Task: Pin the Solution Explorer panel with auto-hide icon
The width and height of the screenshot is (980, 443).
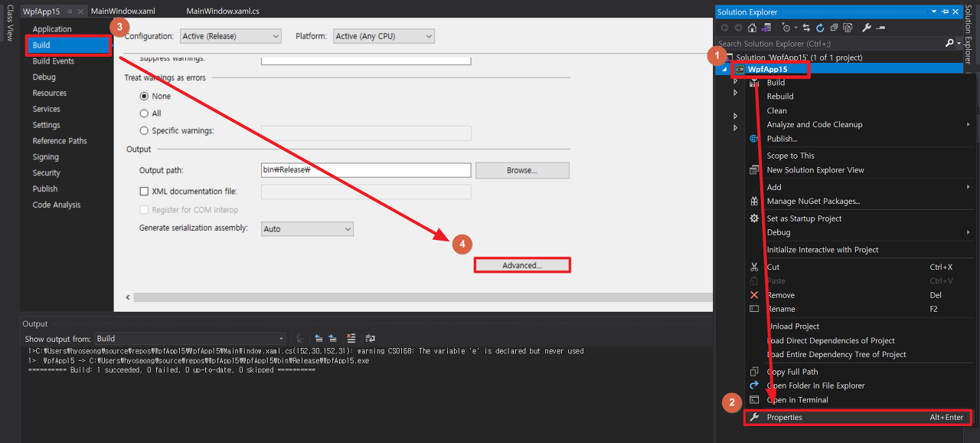Action: [945, 11]
